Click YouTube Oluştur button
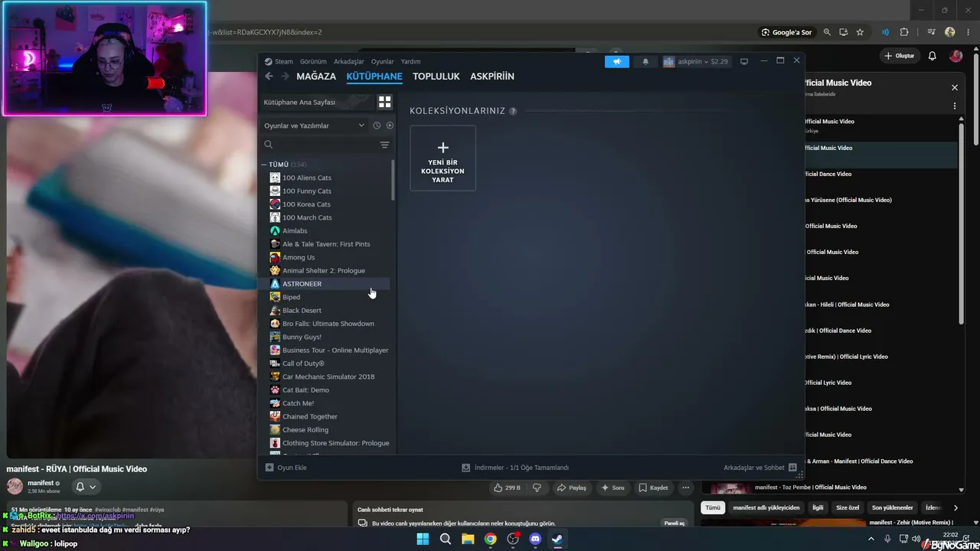The image size is (980, 551). coord(899,56)
